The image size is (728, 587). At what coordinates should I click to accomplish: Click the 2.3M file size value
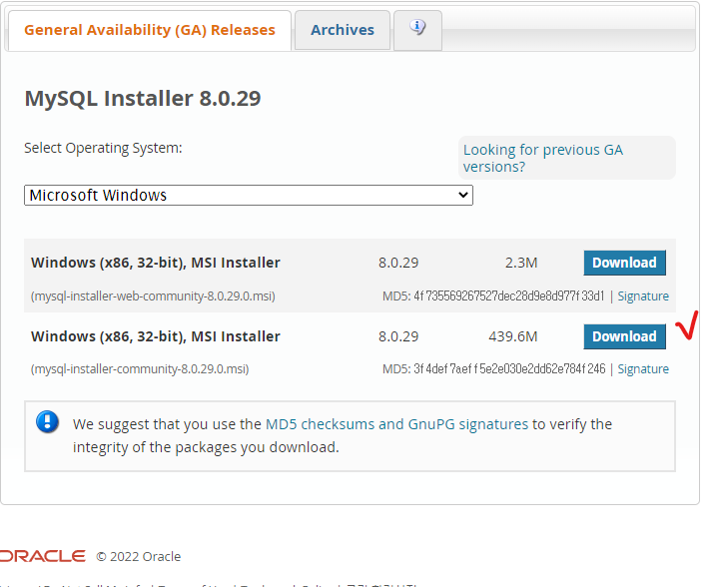[521, 263]
